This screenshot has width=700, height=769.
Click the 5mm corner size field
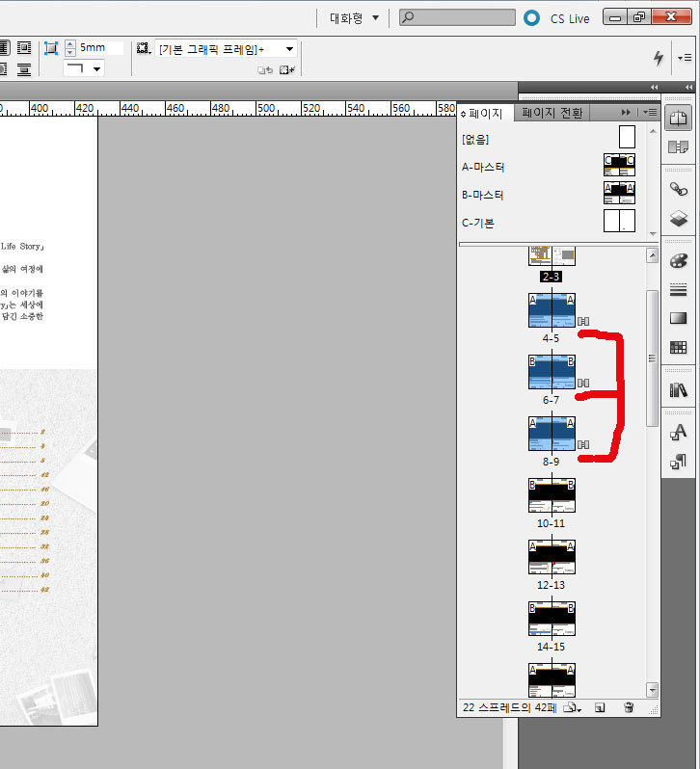point(99,47)
